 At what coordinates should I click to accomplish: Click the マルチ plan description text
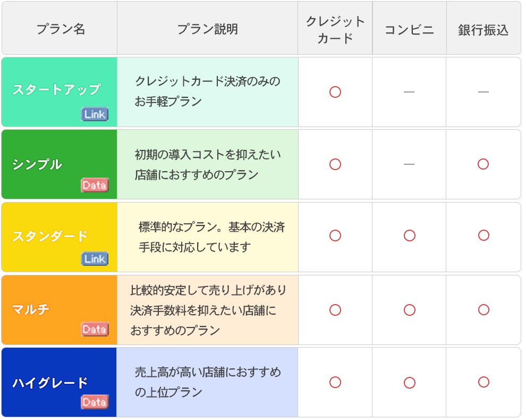[x=208, y=310]
